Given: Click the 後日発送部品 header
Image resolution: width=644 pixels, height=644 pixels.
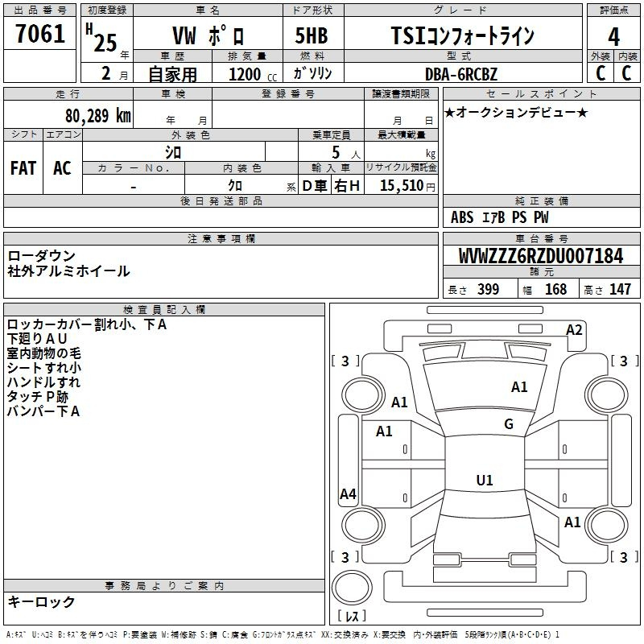Looking at the screenshot, I should (x=221, y=200).
